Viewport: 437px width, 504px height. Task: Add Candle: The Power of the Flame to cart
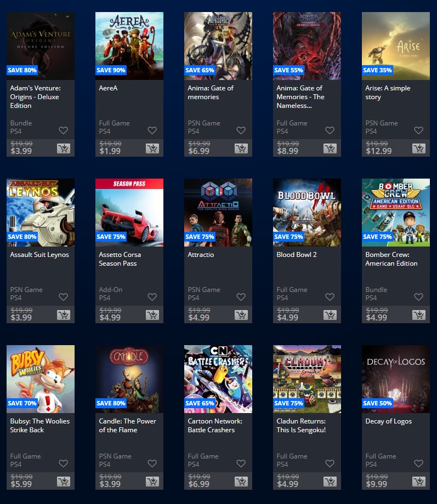pos(152,481)
